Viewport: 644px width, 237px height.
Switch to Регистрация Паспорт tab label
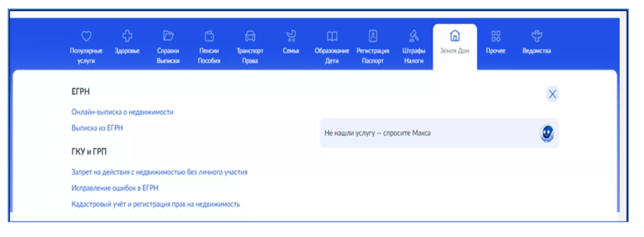coord(373,56)
